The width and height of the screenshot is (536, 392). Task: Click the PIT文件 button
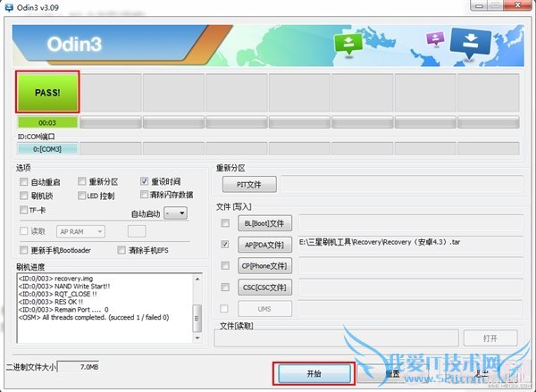249,185
